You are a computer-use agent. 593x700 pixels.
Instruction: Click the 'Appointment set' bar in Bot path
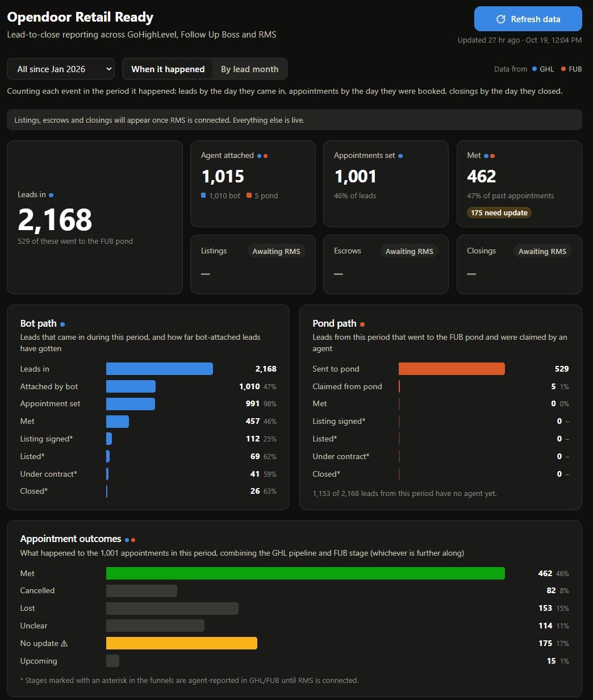click(131, 403)
